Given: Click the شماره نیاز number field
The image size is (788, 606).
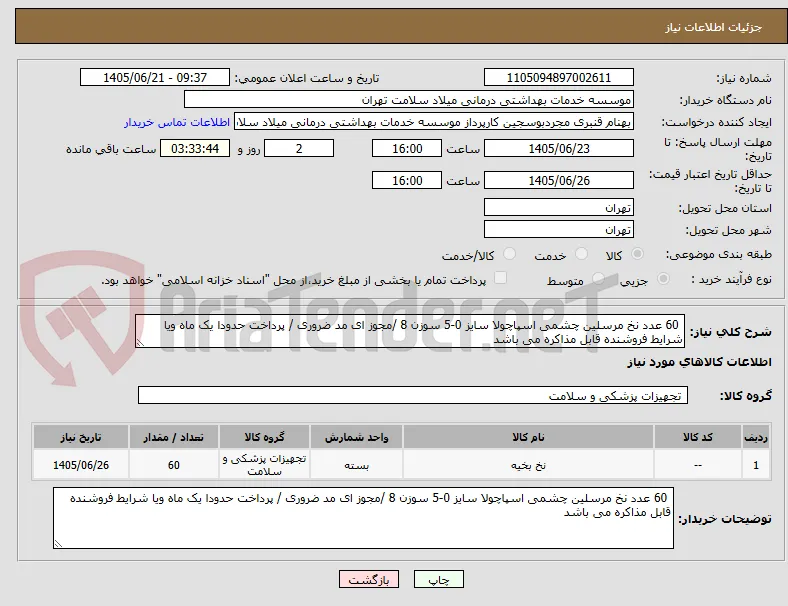Looking at the screenshot, I should (x=558, y=77).
